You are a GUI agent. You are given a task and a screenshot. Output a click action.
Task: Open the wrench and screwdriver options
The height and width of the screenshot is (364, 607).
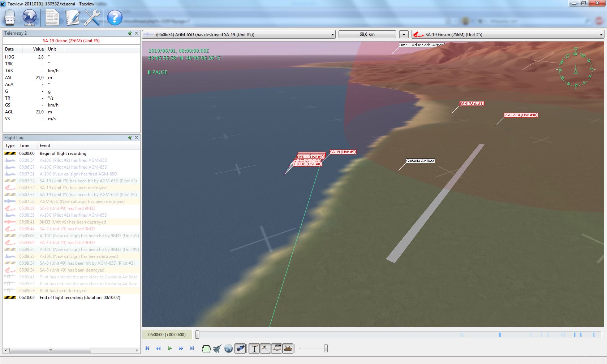pyautogui.click(x=92, y=17)
